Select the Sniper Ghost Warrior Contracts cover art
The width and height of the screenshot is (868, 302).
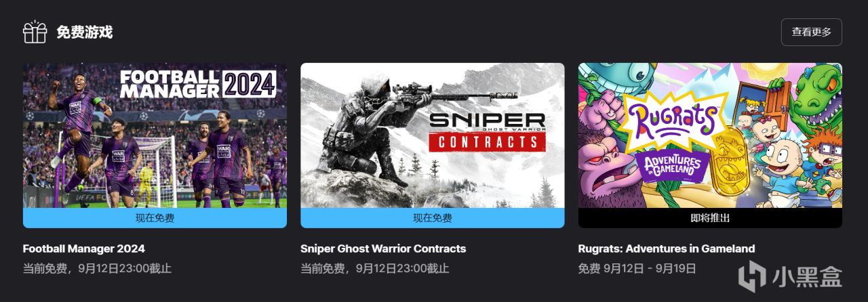(432, 135)
